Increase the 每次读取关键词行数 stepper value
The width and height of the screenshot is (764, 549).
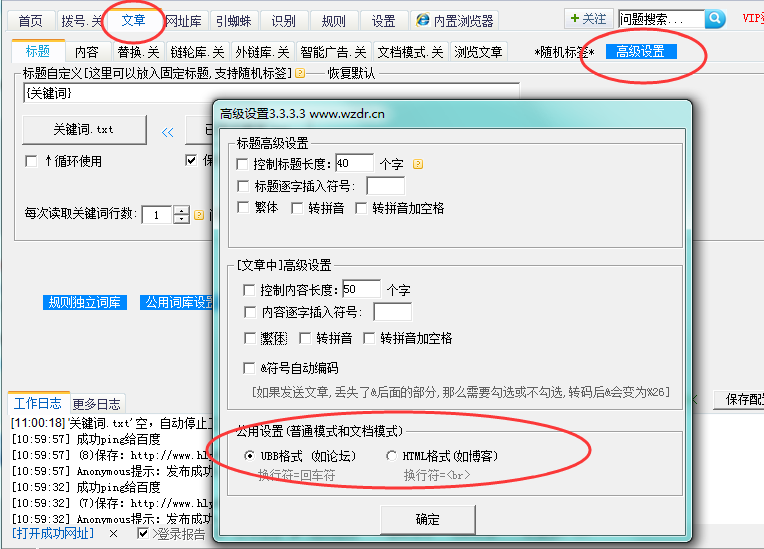pos(181,210)
